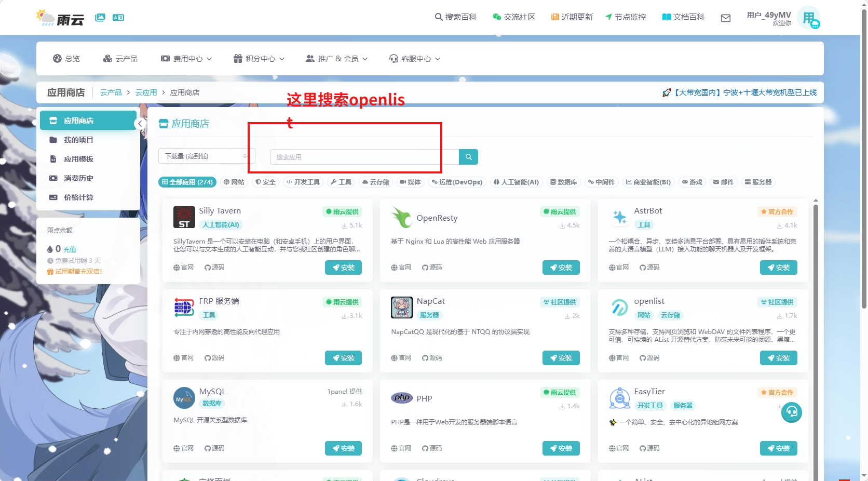Screen dimensions: 868x481
Task: Filter by 游戏 category
Action: click(692, 182)
